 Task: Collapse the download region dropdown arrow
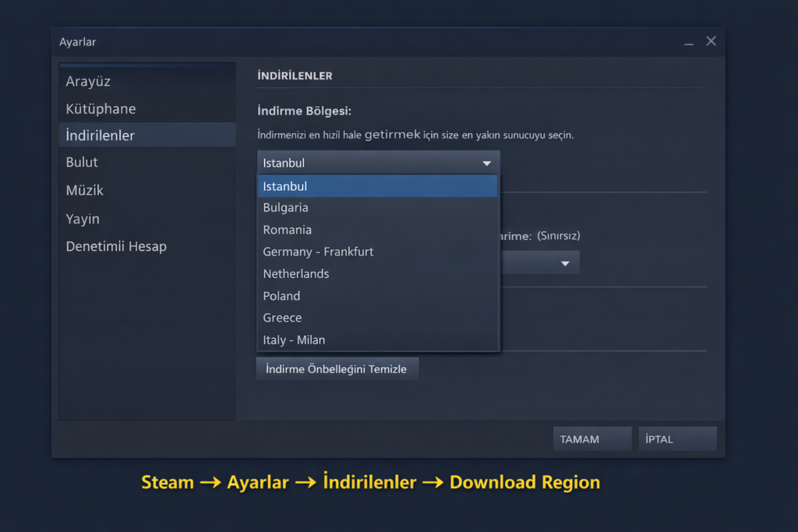(x=487, y=162)
